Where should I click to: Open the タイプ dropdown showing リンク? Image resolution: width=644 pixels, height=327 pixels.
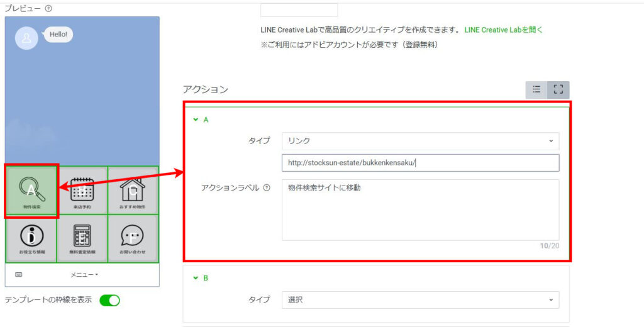pos(420,141)
